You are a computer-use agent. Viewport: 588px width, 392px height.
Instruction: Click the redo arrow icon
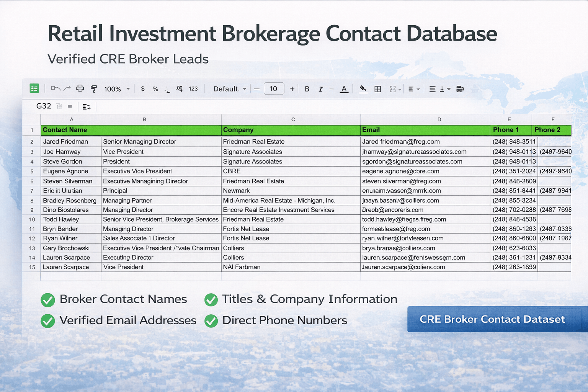coord(67,88)
